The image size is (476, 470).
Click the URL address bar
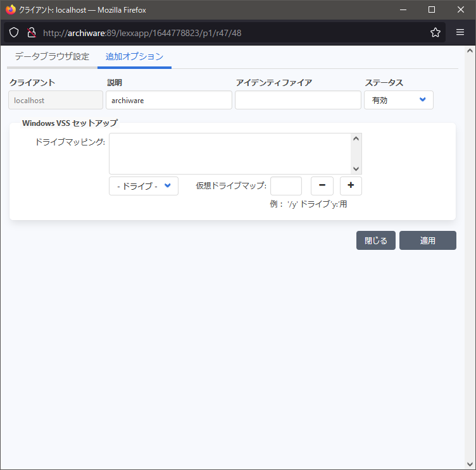point(228,33)
